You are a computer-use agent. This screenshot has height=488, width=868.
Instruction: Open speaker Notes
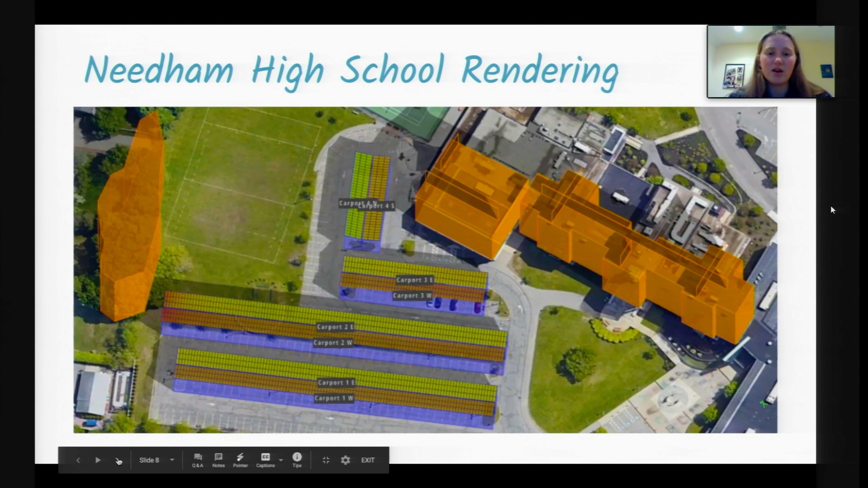(x=219, y=457)
